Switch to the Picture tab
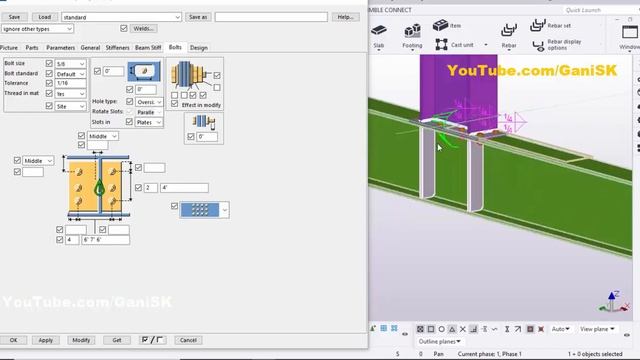The image size is (640, 360). point(9,48)
